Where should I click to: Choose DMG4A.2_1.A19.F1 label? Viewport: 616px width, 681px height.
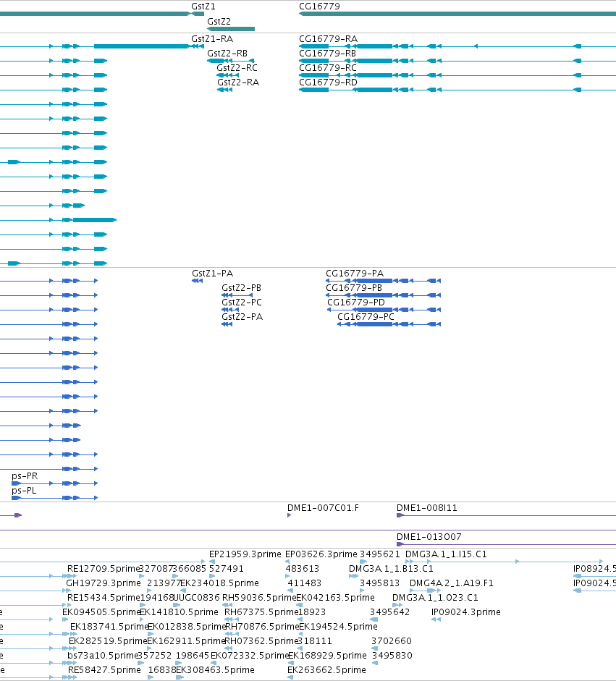click(452, 583)
